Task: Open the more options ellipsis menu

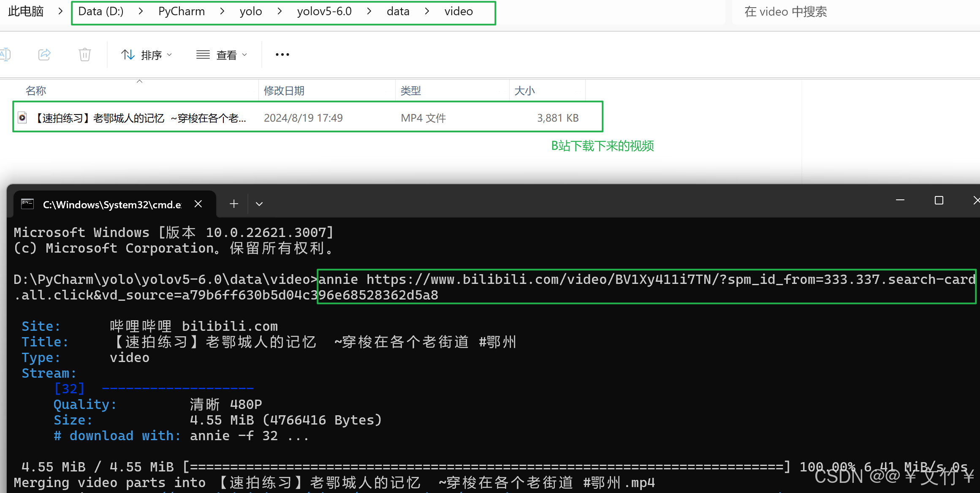Action: pyautogui.click(x=282, y=54)
